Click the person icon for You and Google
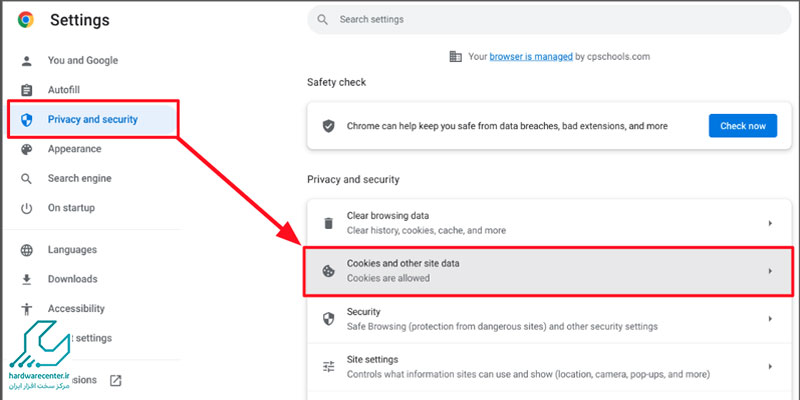The image size is (800, 400). pyautogui.click(x=26, y=61)
